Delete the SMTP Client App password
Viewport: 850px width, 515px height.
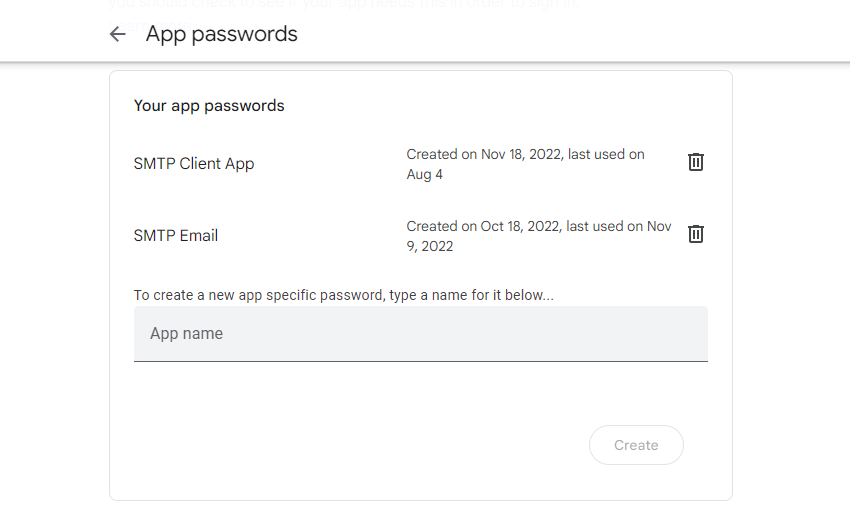pos(696,162)
